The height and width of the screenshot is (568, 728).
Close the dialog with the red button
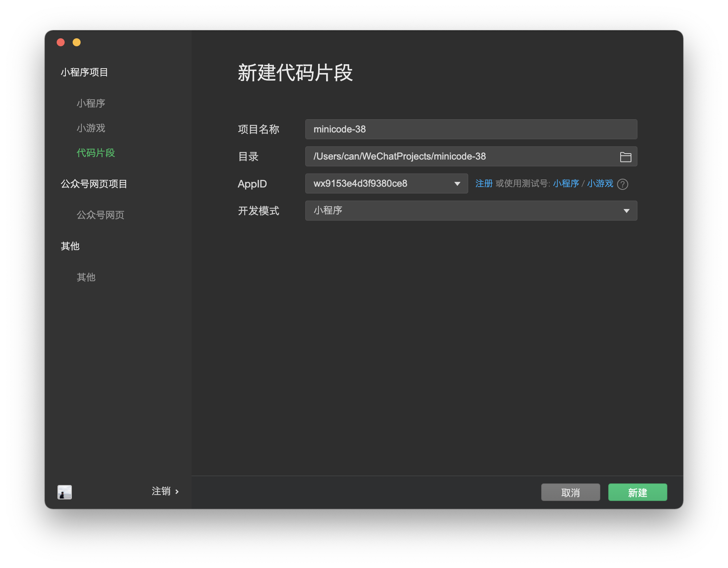click(x=61, y=42)
